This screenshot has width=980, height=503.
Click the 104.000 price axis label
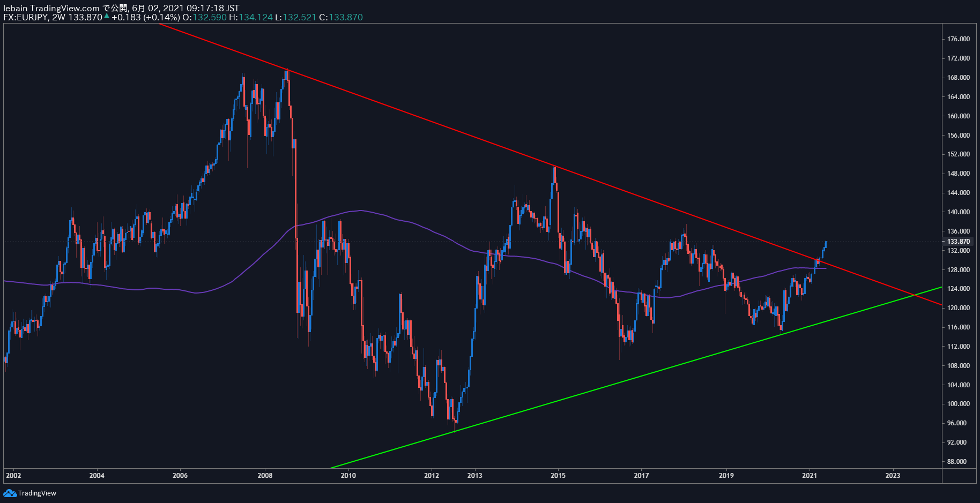coord(959,385)
